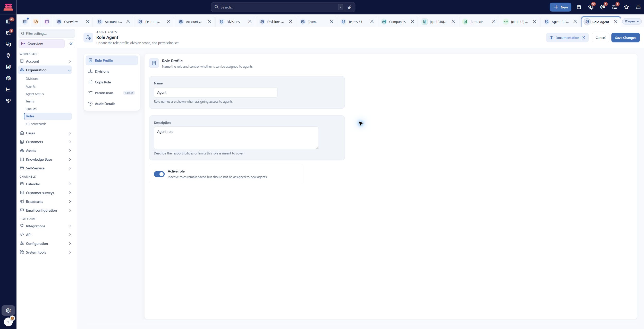This screenshot has height=329, width=644.
Task: Click the Cancel button
Action: click(600, 38)
